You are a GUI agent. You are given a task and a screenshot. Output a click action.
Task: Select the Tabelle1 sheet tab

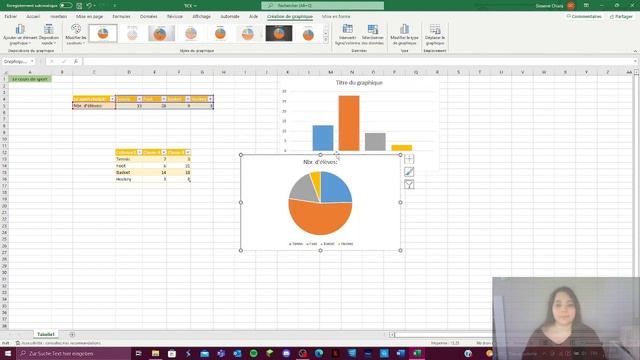pos(46,334)
